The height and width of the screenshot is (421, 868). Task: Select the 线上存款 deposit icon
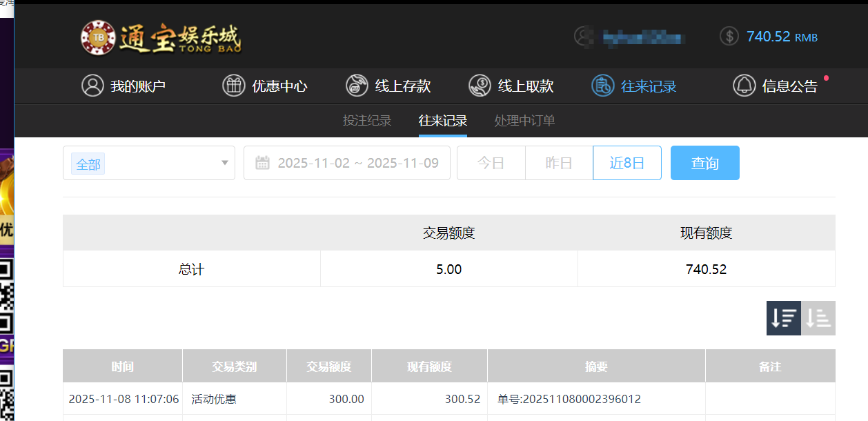(x=357, y=85)
